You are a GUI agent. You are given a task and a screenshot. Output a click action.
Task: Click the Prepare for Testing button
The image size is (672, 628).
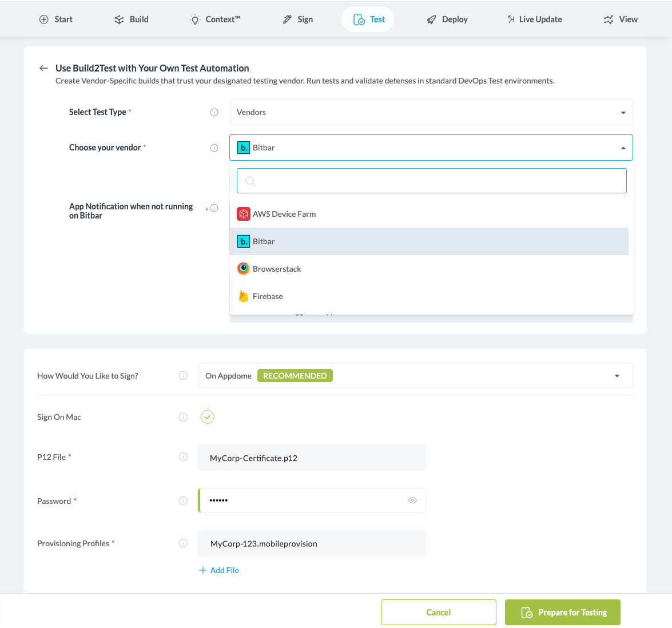tap(562, 612)
